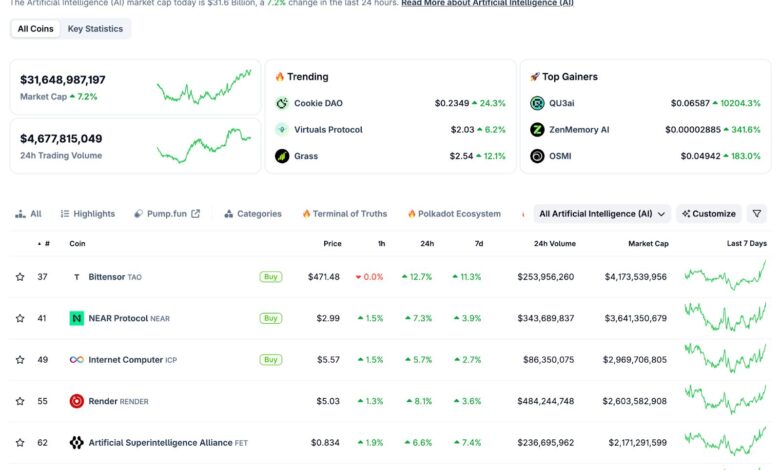This screenshot has height=470, width=780.
Task: Select the All filter tab
Action: click(28, 214)
